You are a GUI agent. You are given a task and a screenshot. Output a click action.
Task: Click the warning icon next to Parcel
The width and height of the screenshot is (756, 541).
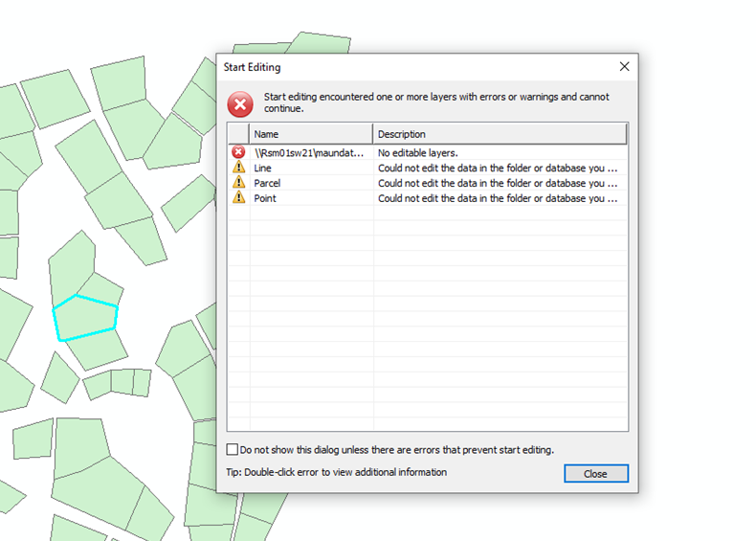[238, 183]
